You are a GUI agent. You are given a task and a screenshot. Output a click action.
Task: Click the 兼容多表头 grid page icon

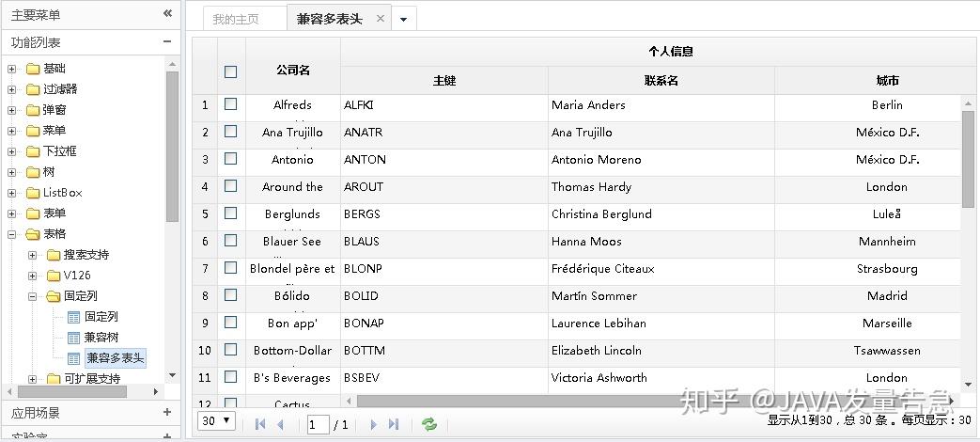coord(73,358)
